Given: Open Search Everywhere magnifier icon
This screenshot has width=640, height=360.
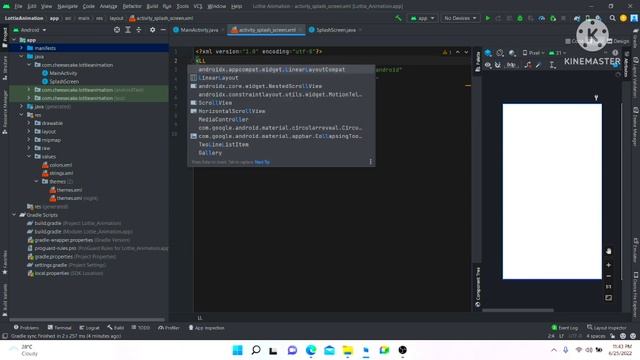Looking at the screenshot, I should coord(612,18).
